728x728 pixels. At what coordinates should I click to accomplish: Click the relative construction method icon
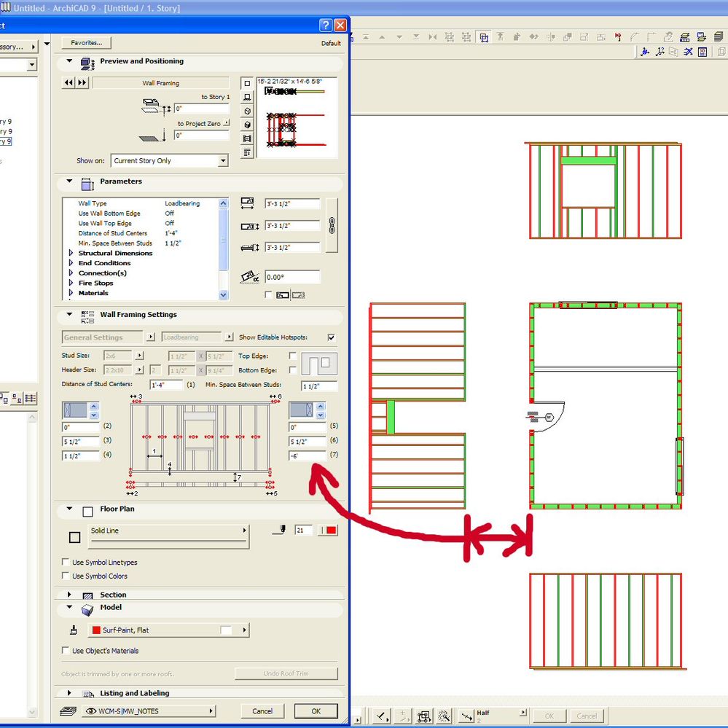pos(382,716)
